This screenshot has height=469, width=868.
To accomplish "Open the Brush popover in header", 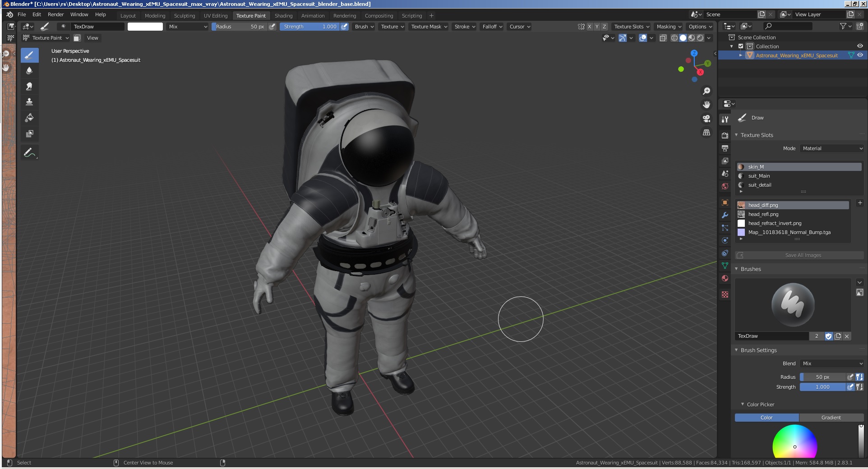I will (x=364, y=27).
